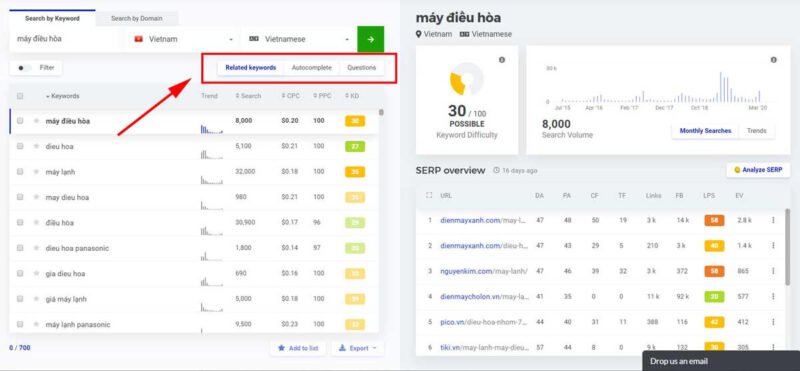Screen dimensions: 800x371
Task: Sort by KD column
Action: click(x=352, y=96)
